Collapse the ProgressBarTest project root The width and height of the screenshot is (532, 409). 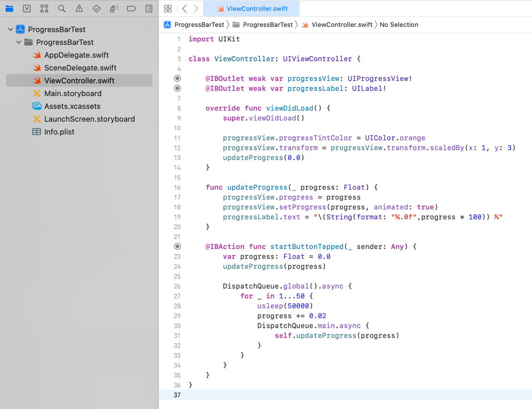10,29
